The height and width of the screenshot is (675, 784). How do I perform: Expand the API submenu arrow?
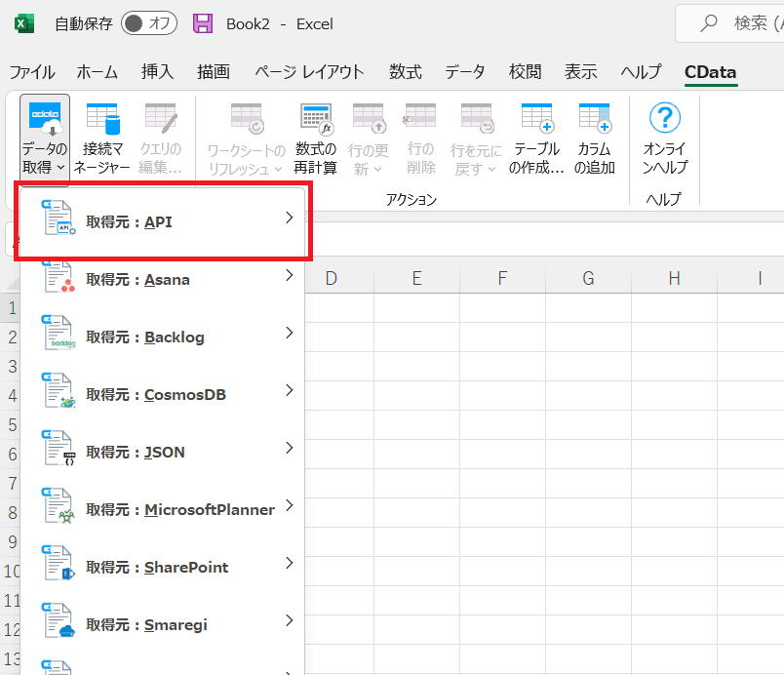pyautogui.click(x=289, y=218)
